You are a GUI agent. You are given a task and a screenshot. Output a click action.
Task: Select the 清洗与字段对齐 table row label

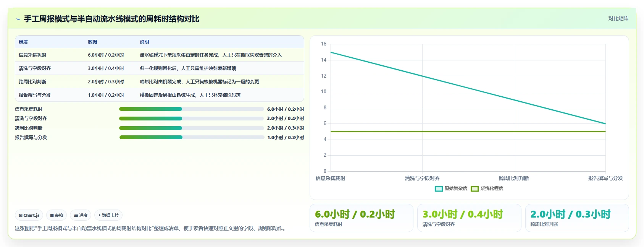click(35, 68)
